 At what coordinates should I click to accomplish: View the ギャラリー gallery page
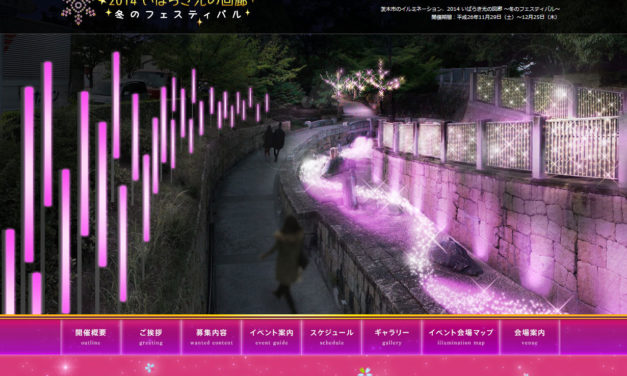pyautogui.click(x=392, y=337)
